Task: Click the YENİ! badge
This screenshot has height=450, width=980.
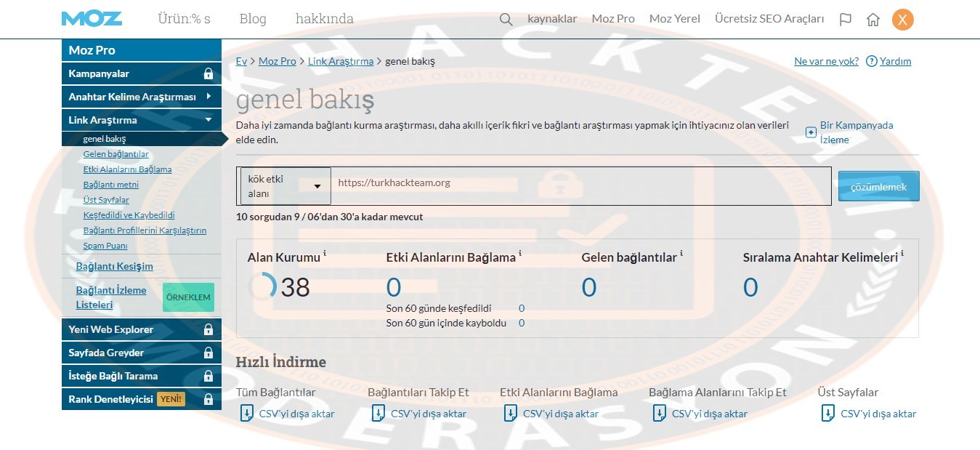Action: point(171,399)
